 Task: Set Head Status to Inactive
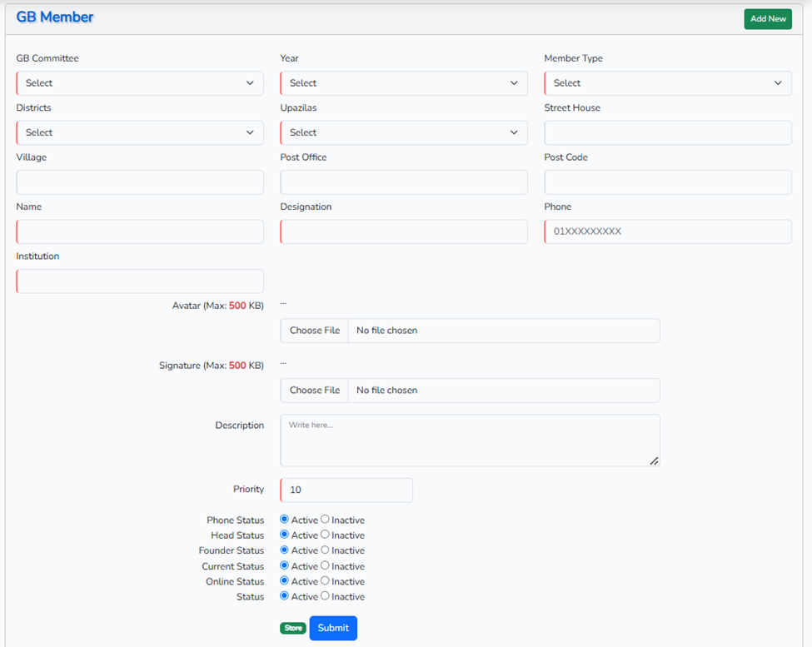(x=326, y=535)
